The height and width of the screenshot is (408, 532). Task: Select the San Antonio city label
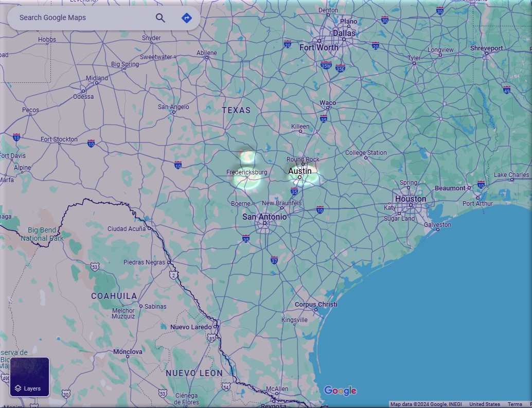click(x=264, y=217)
